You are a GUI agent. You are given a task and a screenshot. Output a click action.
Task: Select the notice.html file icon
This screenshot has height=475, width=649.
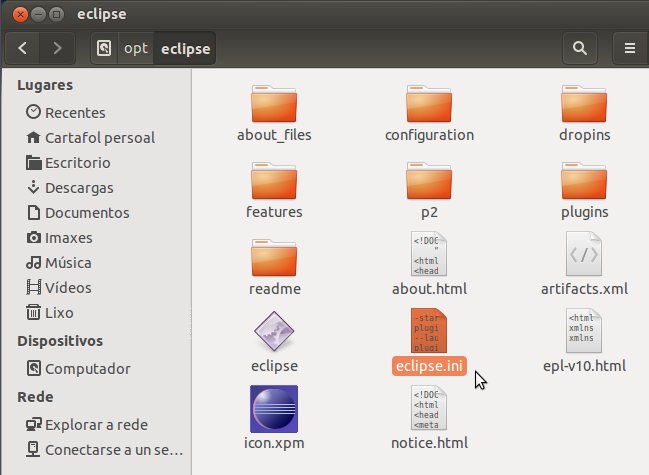coord(429,408)
